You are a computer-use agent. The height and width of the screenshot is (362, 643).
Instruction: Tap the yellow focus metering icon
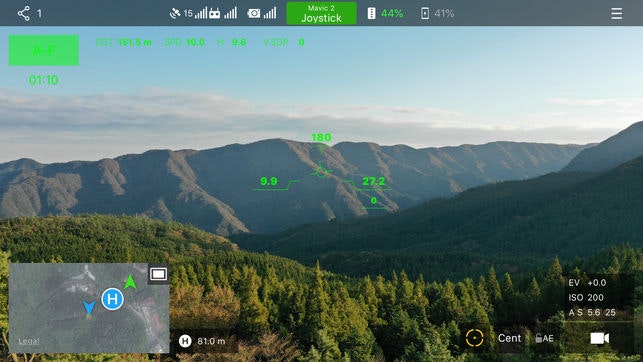pos(474,338)
